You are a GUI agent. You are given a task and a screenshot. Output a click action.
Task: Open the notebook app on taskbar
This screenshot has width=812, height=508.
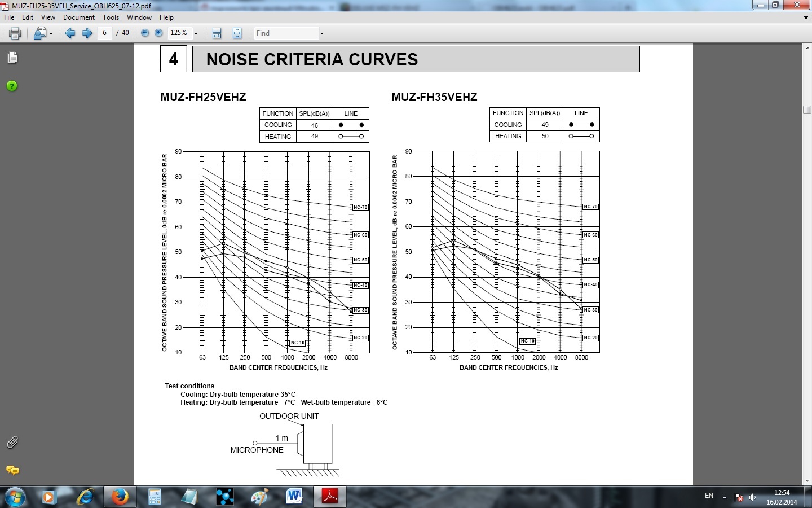point(190,497)
